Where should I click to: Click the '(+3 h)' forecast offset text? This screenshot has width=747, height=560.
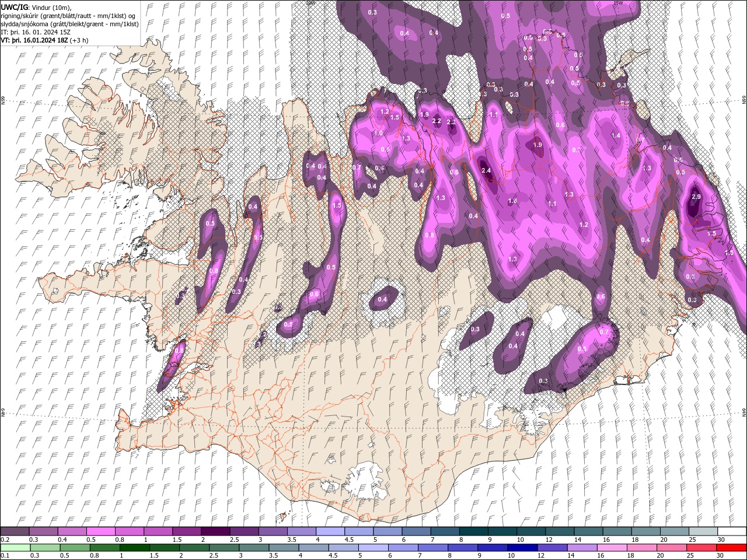79,40
